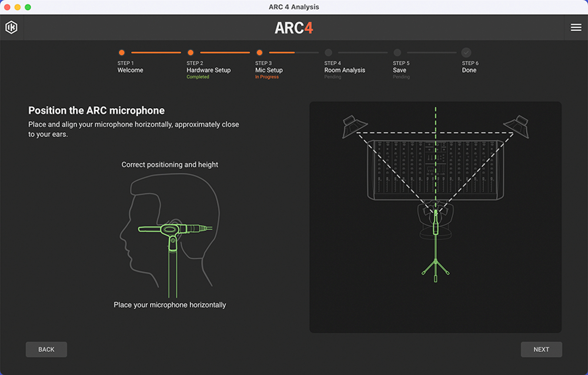The height and width of the screenshot is (375, 588).
Task: Close the ARC 4 Analysis window
Action: (8, 7)
